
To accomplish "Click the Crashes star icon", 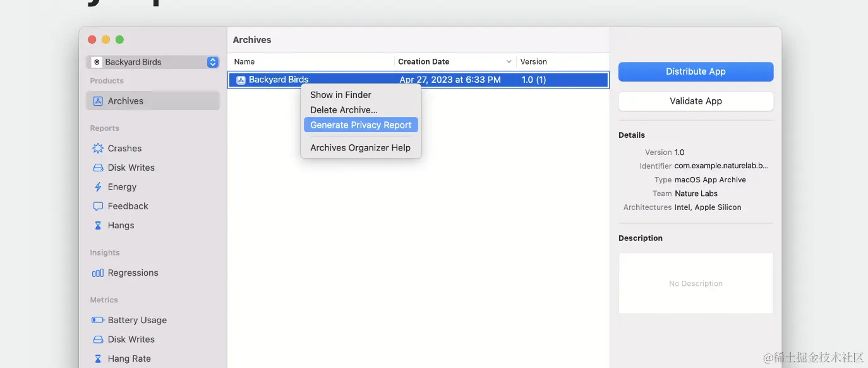I will click(98, 149).
